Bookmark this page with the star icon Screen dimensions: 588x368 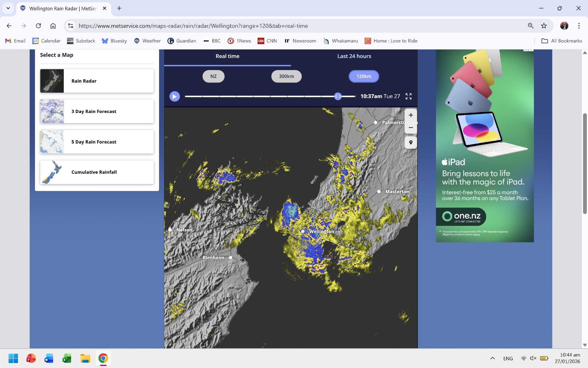(544, 26)
